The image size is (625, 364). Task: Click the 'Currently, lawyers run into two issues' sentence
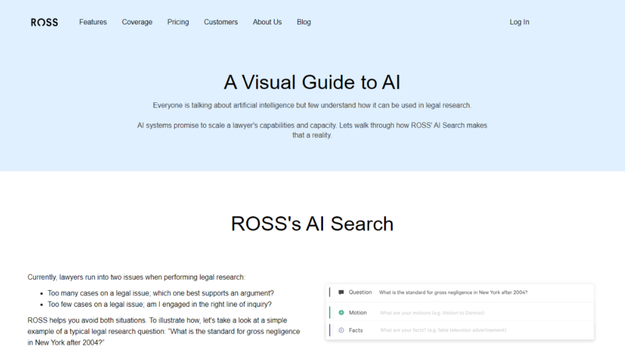click(136, 277)
